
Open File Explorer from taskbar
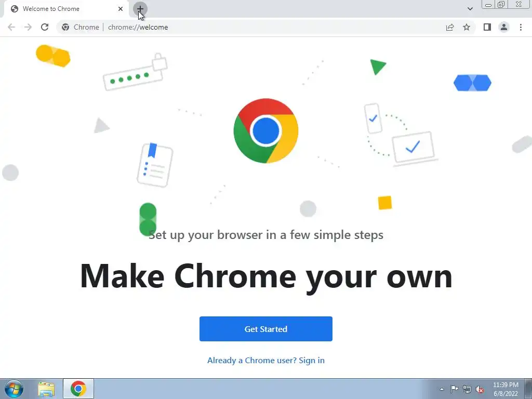pyautogui.click(x=46, y=389)
